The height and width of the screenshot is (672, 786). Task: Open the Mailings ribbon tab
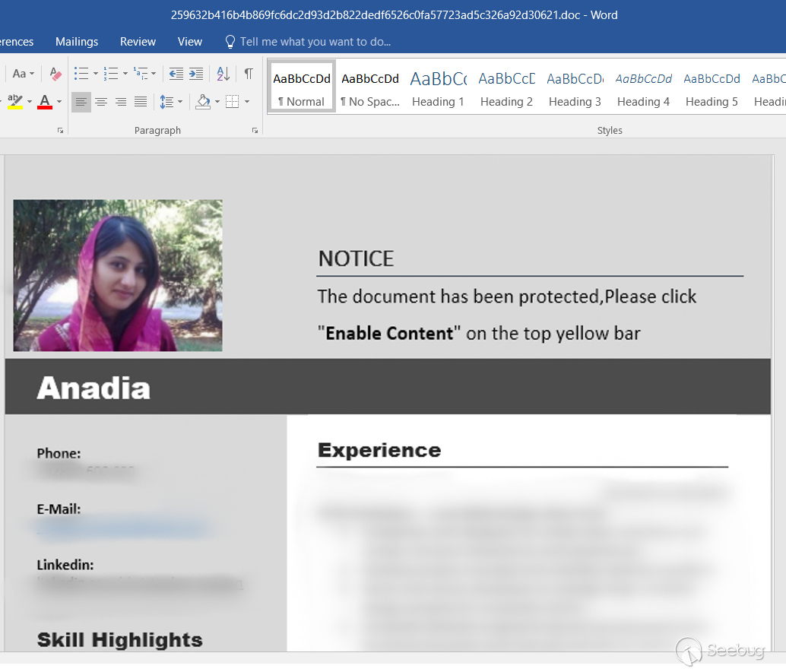point(77,42)
